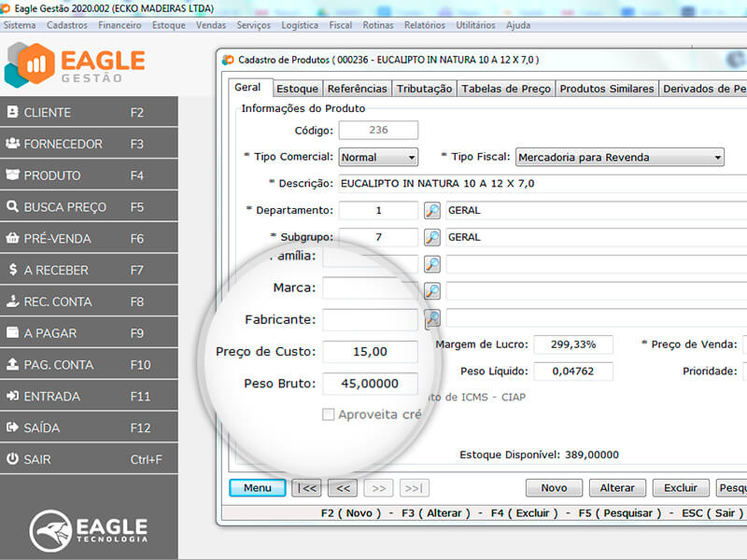This screenshot has height=560, width=747.
Task: Click the Subgrupo search magnifier icon
Action: [x=432, y=237]
